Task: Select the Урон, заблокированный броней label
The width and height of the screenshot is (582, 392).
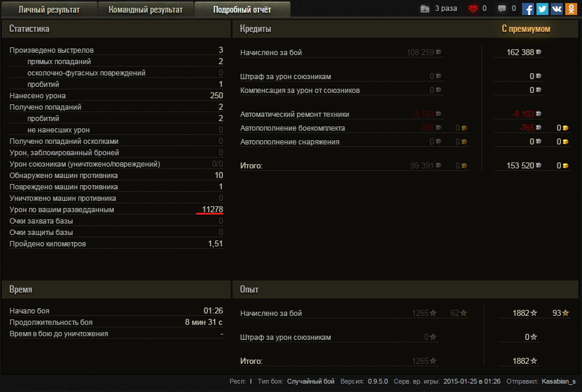Action: click(64, 153)
